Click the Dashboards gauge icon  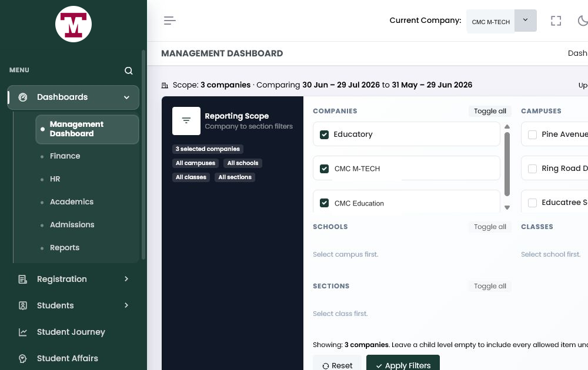pyautogui.click(x=23, y=97)
